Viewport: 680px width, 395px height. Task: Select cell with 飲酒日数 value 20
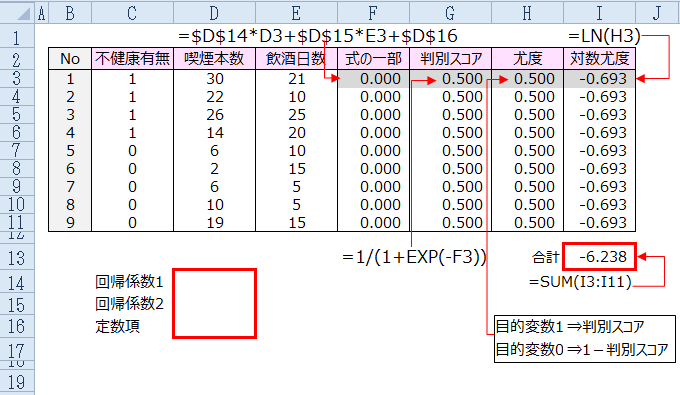(296, 133)
